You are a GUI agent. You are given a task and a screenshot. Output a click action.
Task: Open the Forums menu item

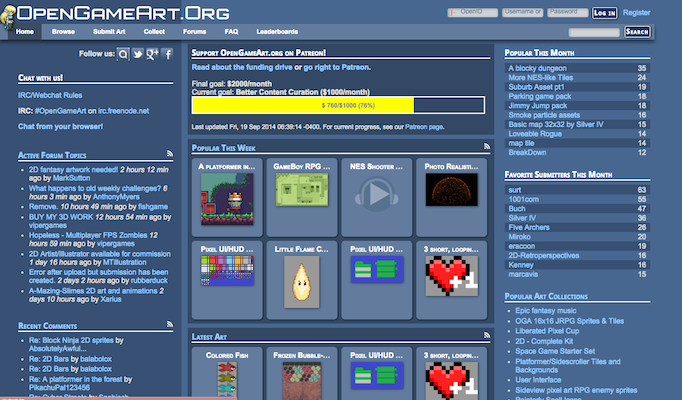(x=194, y=32)
